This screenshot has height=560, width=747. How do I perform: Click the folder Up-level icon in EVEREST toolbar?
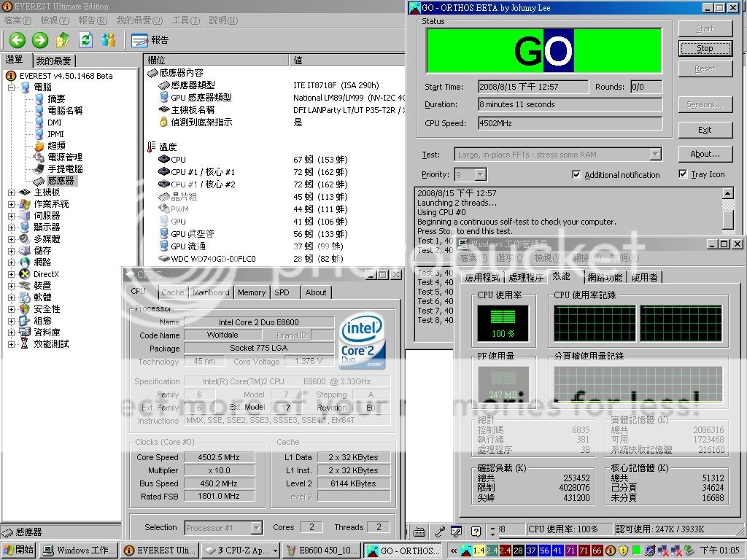(x=63, y=40)
